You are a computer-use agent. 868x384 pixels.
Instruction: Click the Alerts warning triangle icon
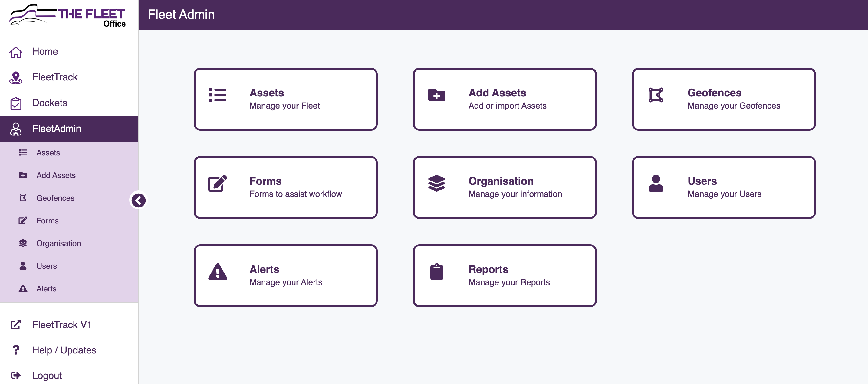click(23, 288)
